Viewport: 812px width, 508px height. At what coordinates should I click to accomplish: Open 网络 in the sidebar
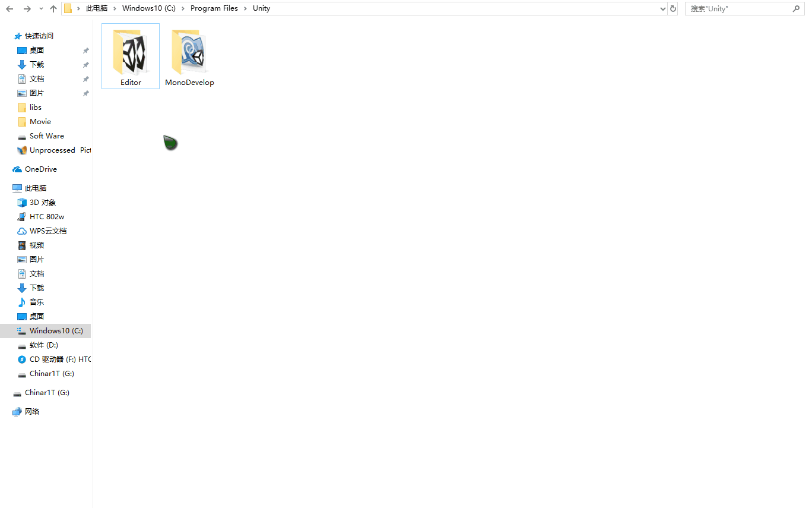(32, 412)
